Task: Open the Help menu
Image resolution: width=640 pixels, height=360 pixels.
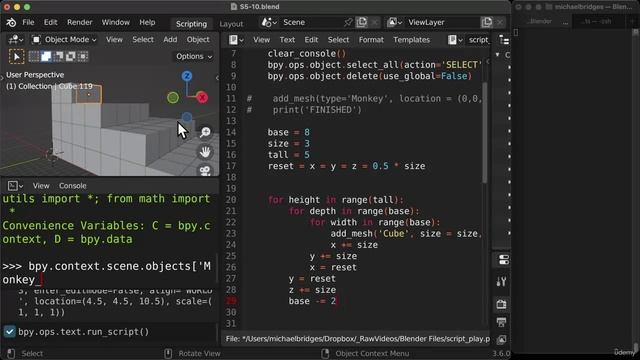Action: coord(147,22)
